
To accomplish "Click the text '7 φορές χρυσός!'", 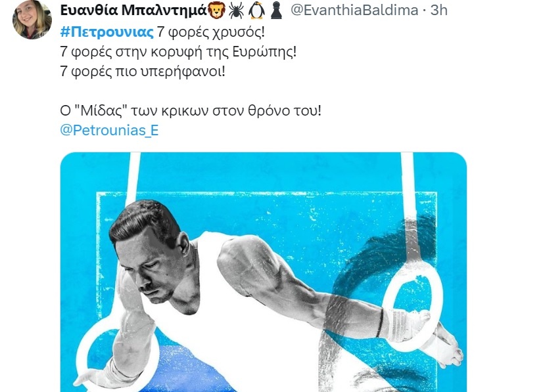I will (211, 32).
